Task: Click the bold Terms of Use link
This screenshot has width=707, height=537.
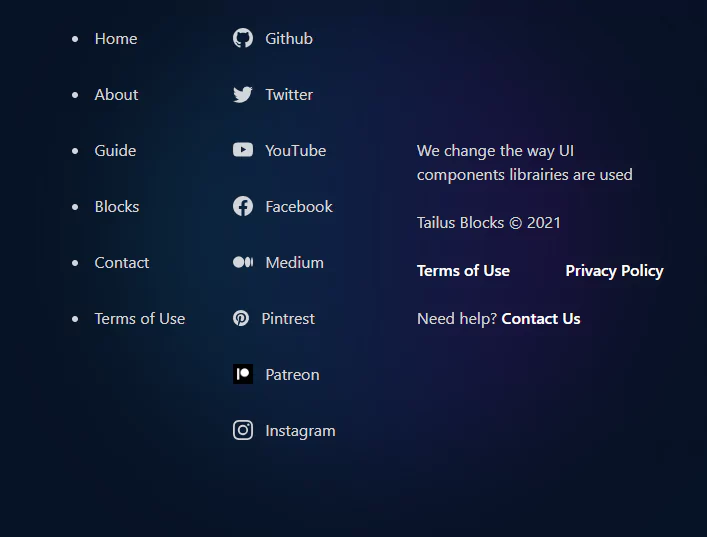Action: [463, 271]
